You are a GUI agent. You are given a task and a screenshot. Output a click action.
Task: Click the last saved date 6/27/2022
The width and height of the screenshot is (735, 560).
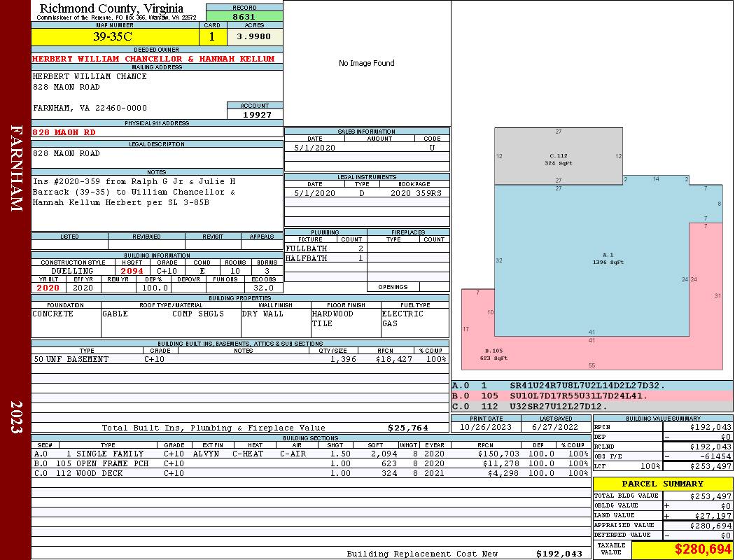[x=556, y=428]
